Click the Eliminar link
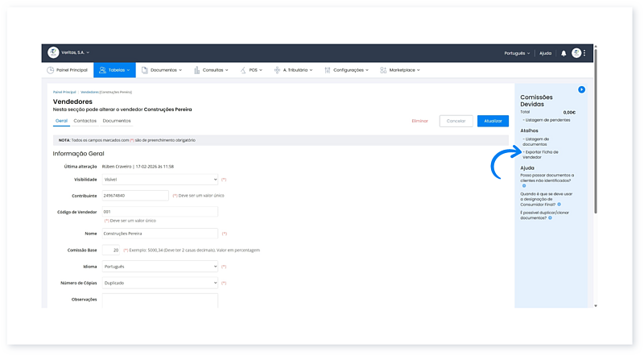This screenshot has height=356, width=644. pos(419,121)
